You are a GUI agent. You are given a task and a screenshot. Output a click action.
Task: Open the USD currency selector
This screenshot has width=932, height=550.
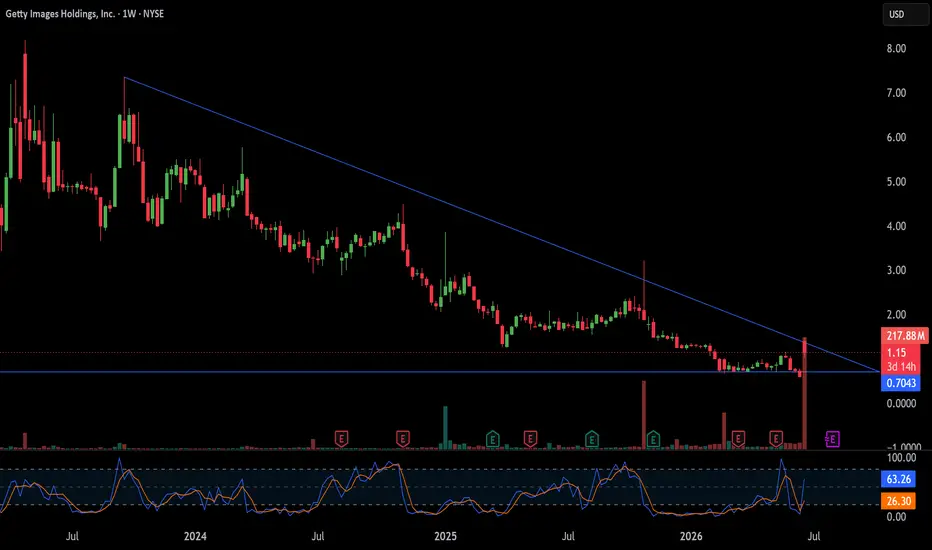coord(904,14)
